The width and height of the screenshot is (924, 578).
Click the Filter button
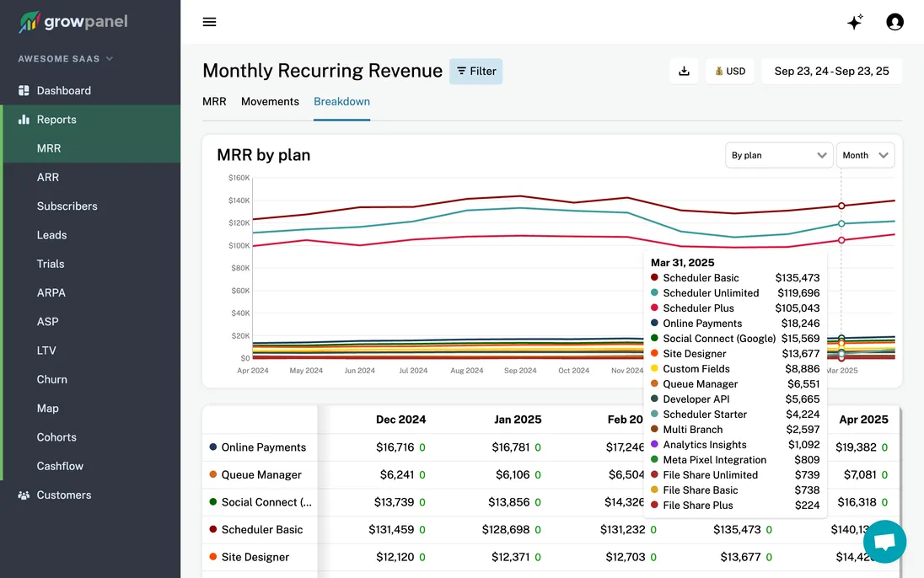475,72
